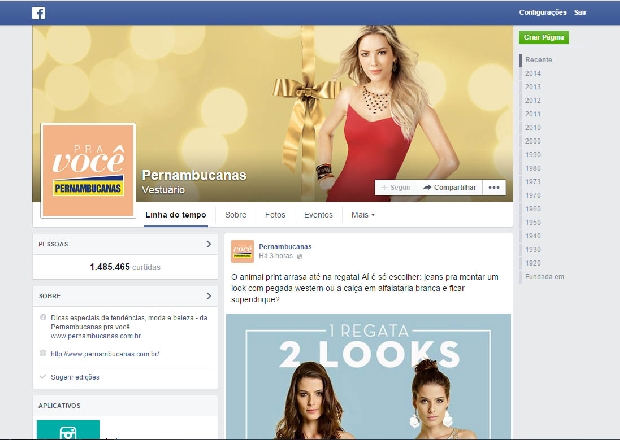620x440 pixels.
Task: Click the checkmark icon beside Sugerir edições
Action: [x=43, y=377]
